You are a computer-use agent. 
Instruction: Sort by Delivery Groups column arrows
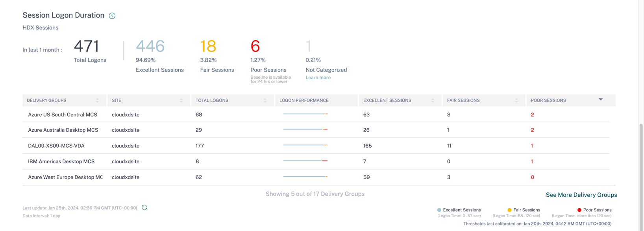pyautogui.click(x=98, y=101)
